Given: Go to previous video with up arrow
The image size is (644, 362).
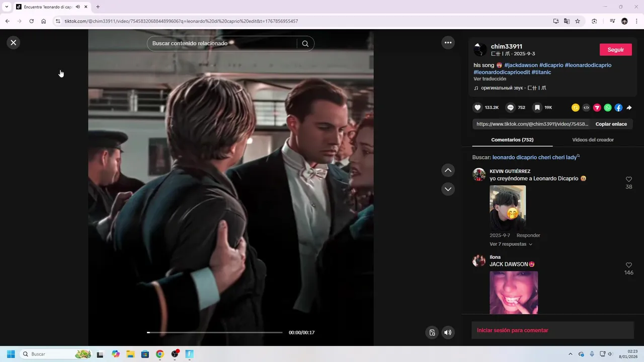Looking at the screenshot, I should click(448, 170).
